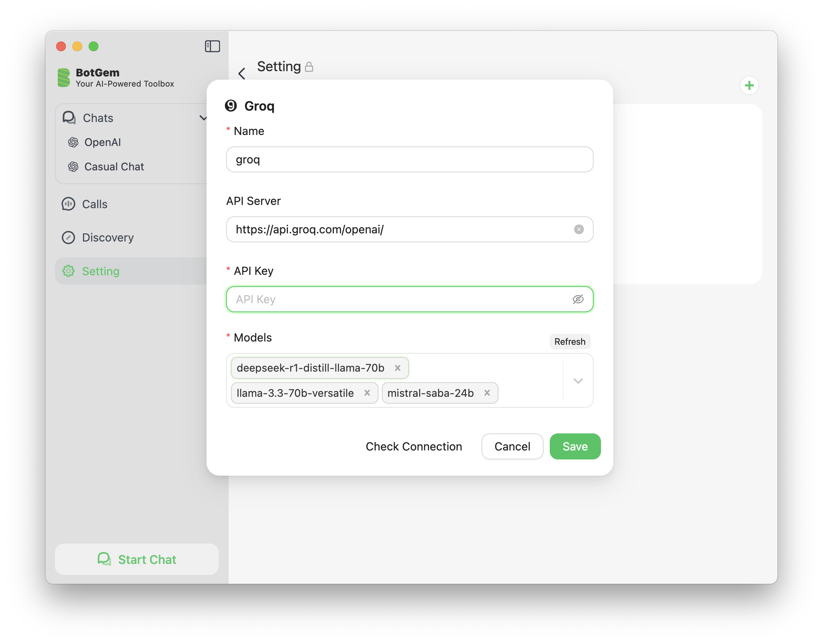The width and height of the screenshot is (823, 644).
Task: Remove the mistral-saba-24b model tag
Action: 487,393
